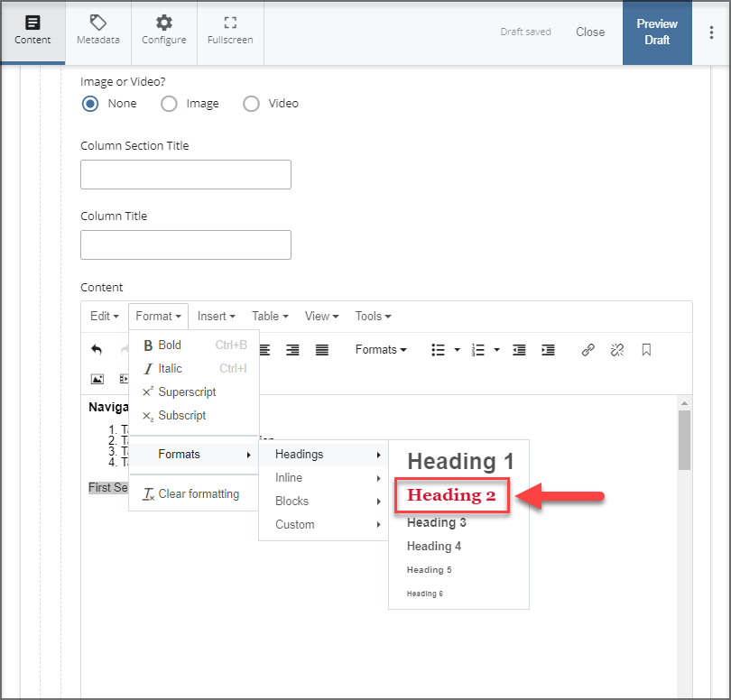Choose Subscript from Format menu
The width and height of the screenshot is (731, 700).
(x=194, y=415)
